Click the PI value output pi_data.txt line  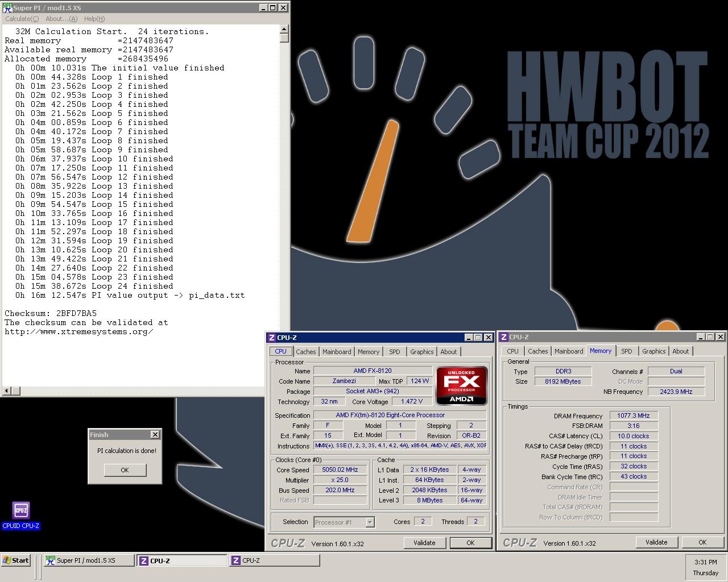click(130, 296)
